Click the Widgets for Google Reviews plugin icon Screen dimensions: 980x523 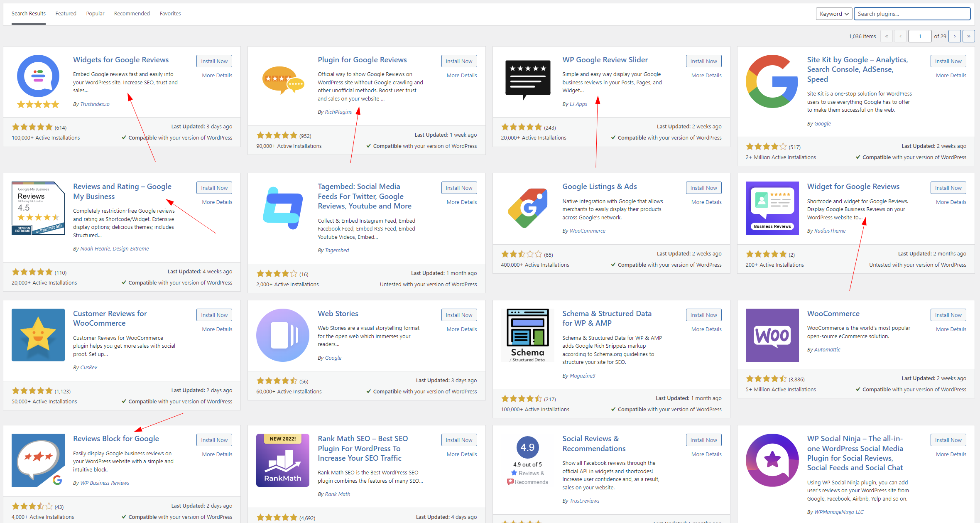click(38, 81)
